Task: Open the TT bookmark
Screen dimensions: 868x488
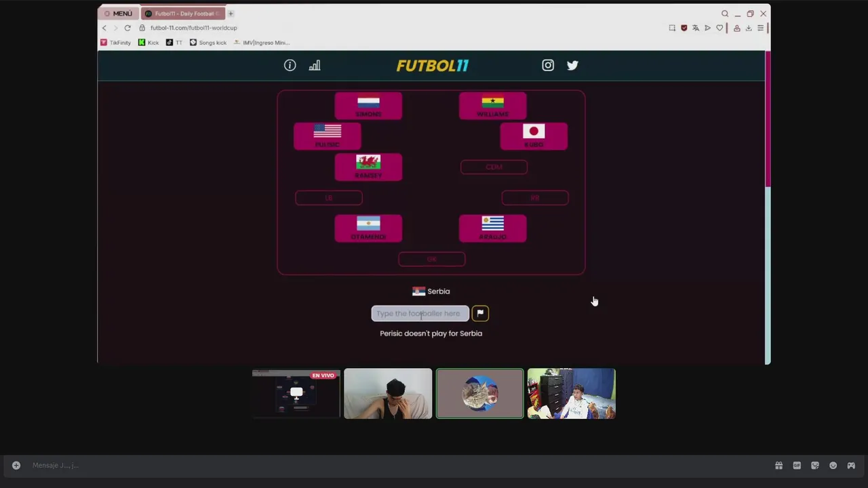Action: coord(174,42)
